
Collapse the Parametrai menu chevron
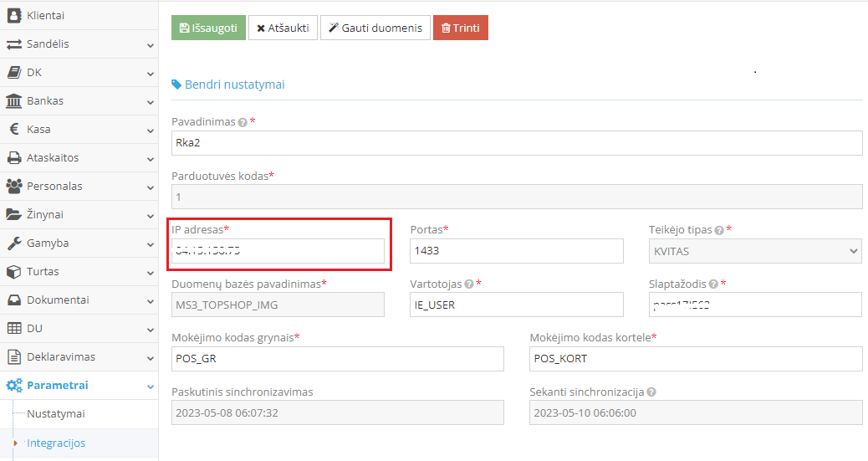[x=150, y=387]
